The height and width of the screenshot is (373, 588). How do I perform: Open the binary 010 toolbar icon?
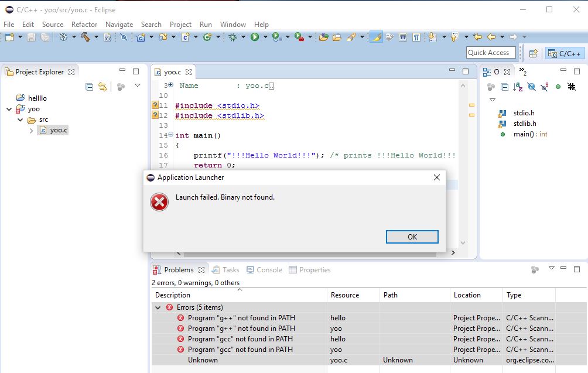(x=108, y=37)
